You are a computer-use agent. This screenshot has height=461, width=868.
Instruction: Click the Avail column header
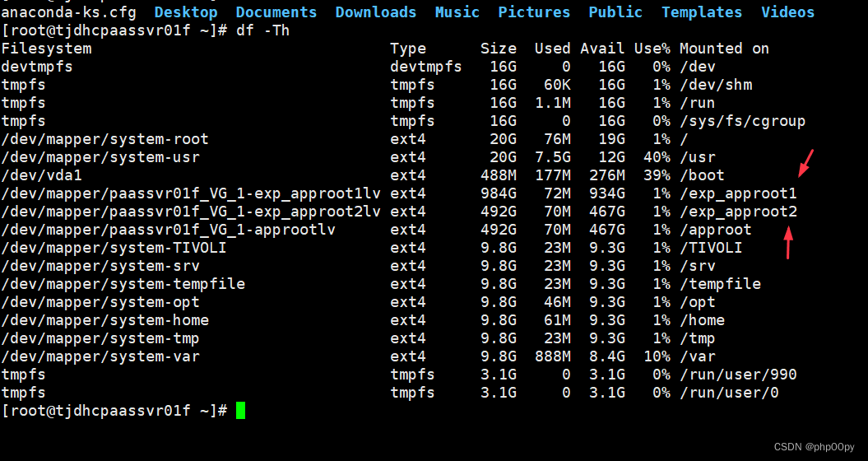tap(602, 49)
